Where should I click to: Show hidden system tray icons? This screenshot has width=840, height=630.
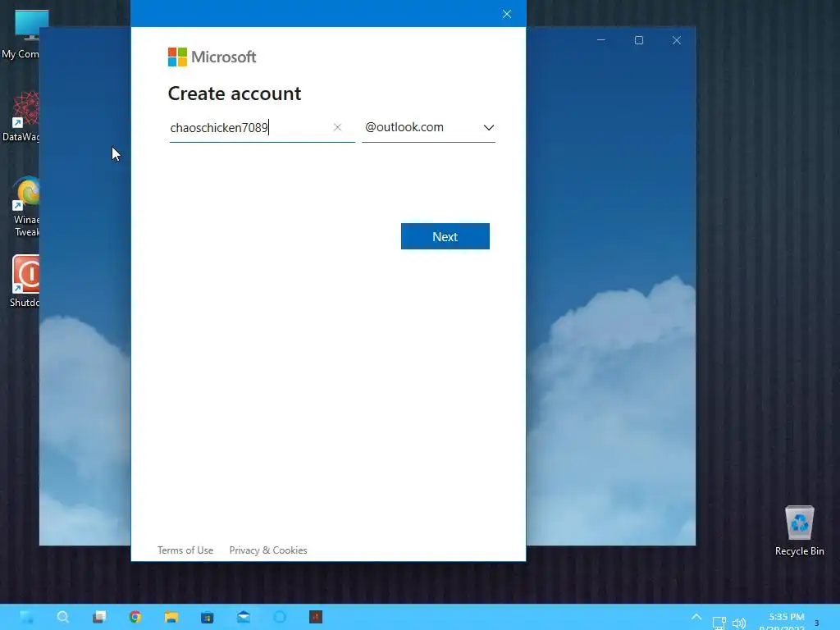[x=696, y=618]
